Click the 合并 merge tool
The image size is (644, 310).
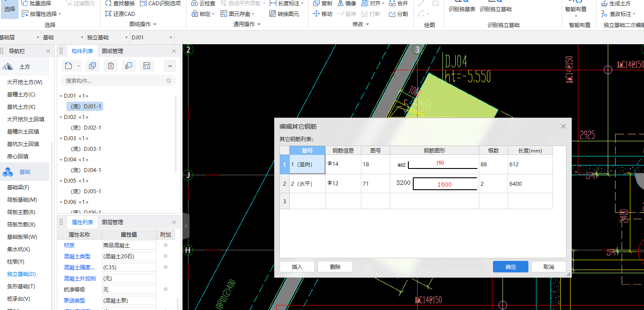point(398,4)
